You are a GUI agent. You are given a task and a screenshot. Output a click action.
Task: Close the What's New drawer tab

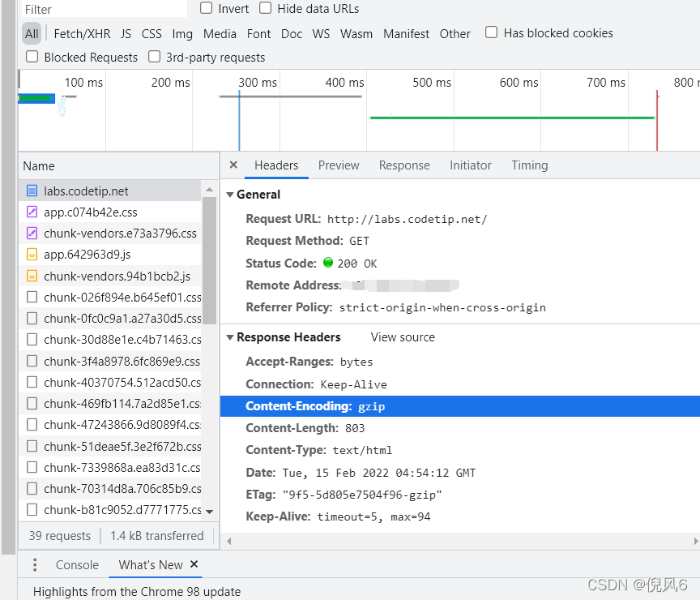coord(194,564)
